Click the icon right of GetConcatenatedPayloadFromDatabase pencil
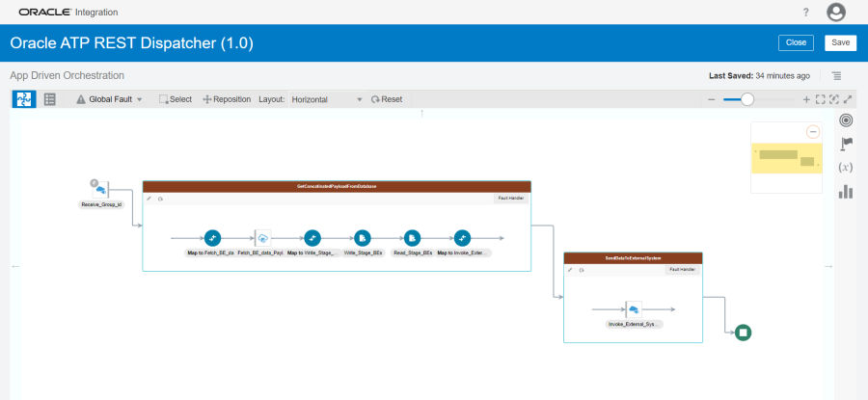The width and height of the screenshot is (868, 400). [160, 199]
